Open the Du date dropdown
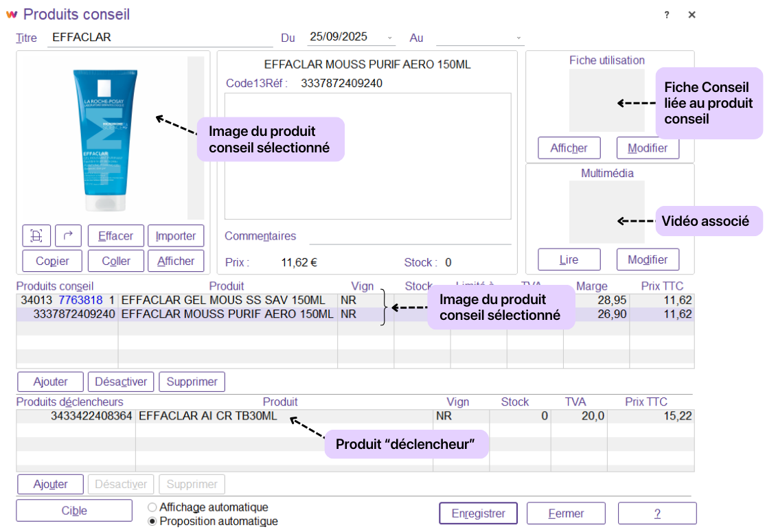Screen dimensions: 765x532 [x=390, y=38]
